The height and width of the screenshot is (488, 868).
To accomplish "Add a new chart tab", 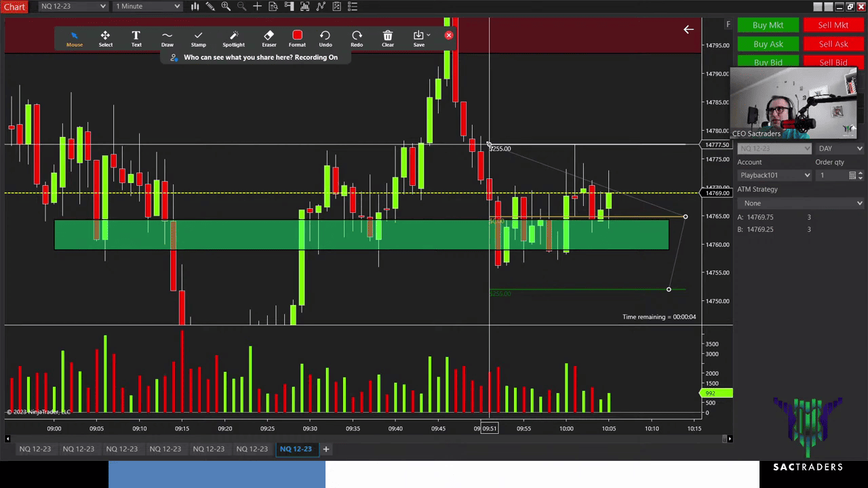I will (325, 449).
